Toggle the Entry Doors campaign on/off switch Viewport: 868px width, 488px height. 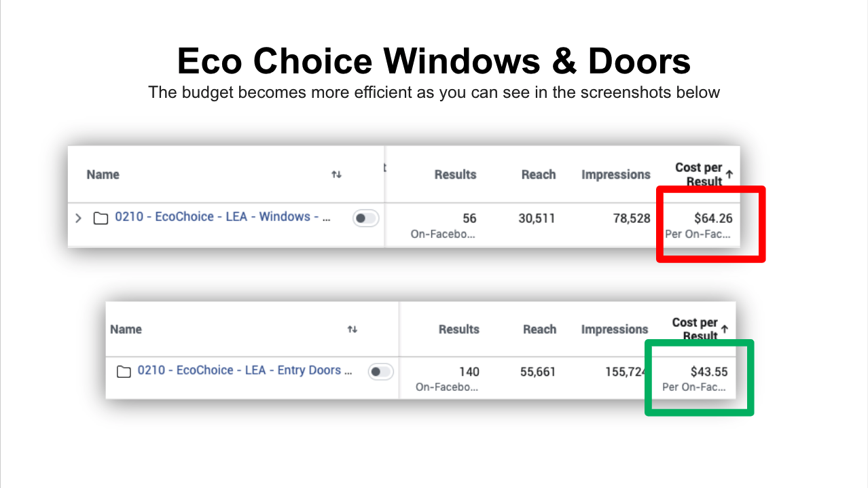[380, 372]
